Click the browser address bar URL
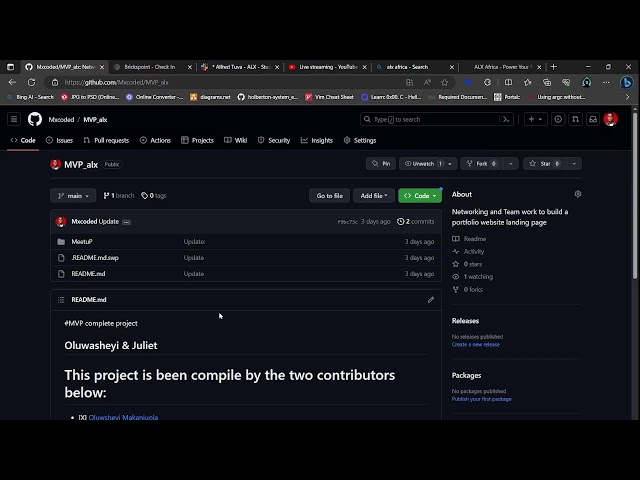This screenshot has height=480, width=640. [116, 82]
